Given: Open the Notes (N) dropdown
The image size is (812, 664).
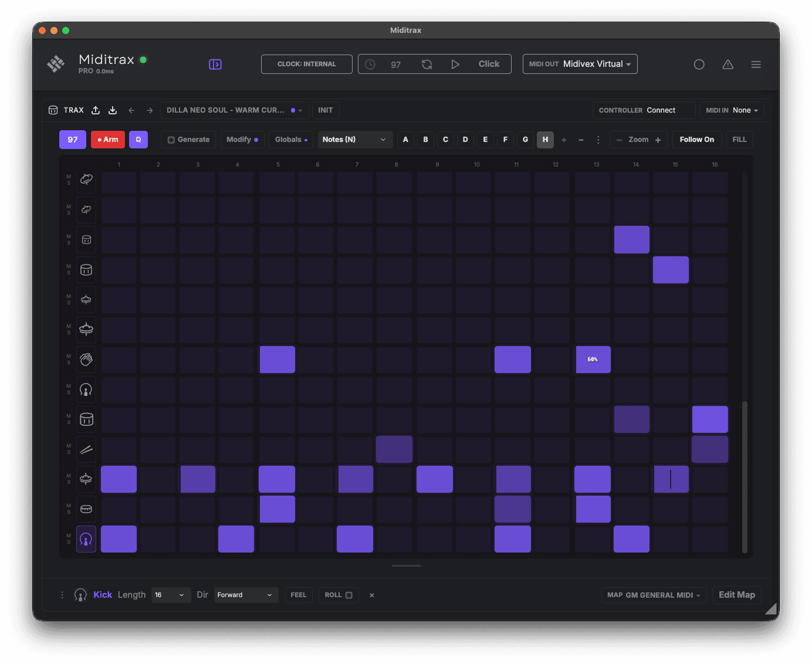Looking at the screenshot, I should pos(355,140).
